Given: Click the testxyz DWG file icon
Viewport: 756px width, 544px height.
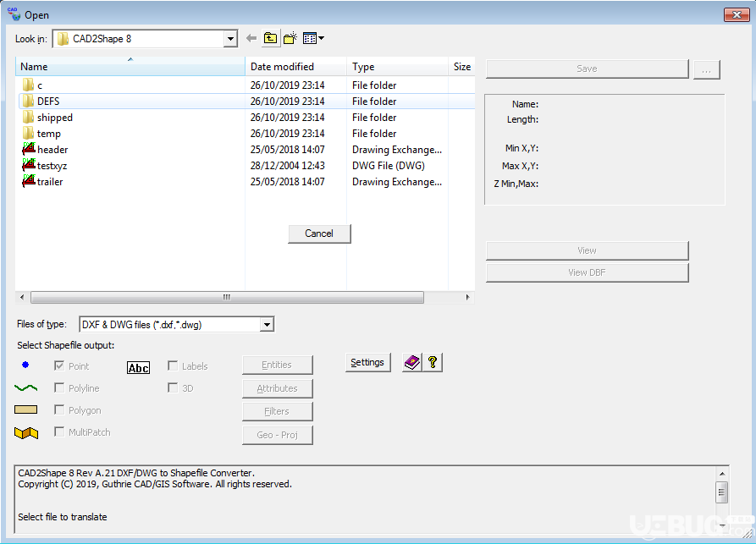Looking at the screenshot, I should (x=29, y=165).
